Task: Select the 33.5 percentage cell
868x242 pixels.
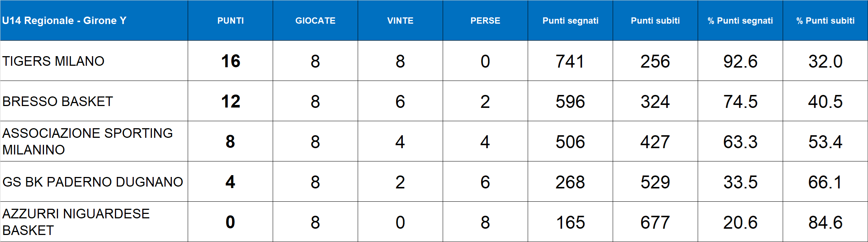Action: (x=740, y=182)
